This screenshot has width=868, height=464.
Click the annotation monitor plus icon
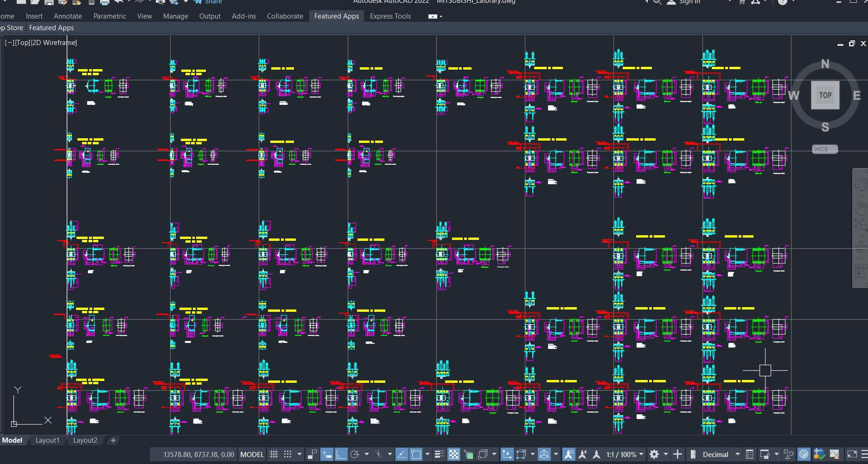(x=677, y=454)
